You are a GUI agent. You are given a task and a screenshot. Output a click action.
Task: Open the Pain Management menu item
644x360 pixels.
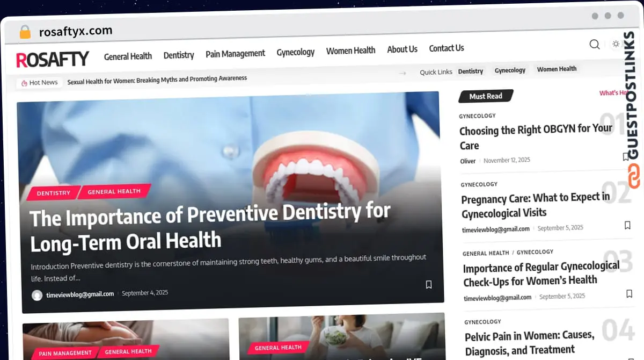pos(235,54)
